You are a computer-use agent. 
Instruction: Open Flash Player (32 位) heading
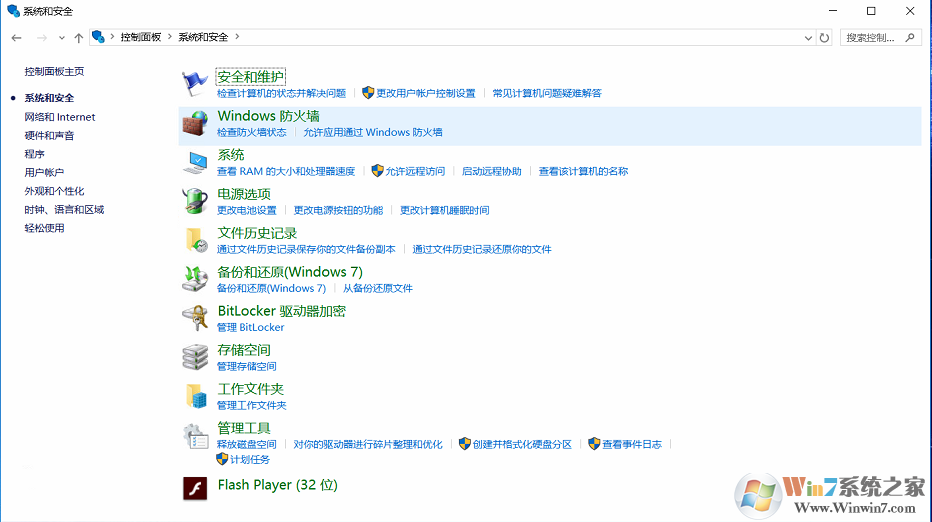point(278,485)
